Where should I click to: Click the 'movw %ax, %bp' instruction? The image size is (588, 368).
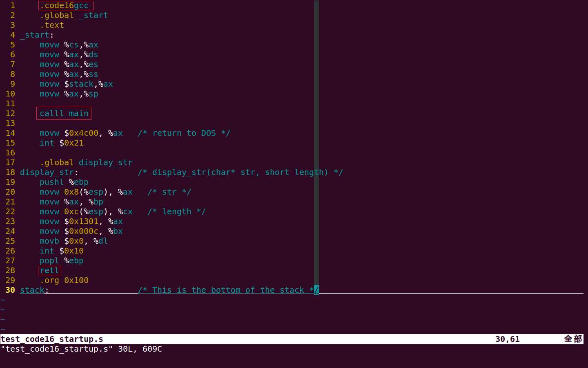click(x=71, y=202)
